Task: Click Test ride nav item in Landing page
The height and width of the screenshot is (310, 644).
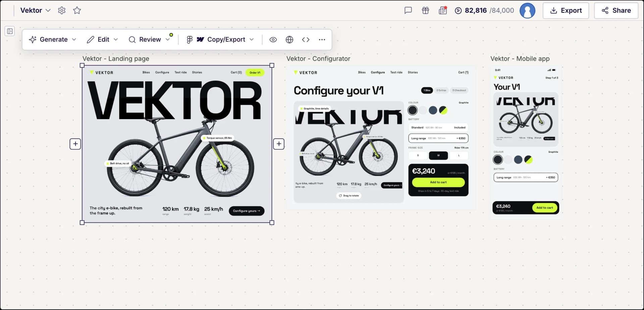Action: tap(180, 72)
